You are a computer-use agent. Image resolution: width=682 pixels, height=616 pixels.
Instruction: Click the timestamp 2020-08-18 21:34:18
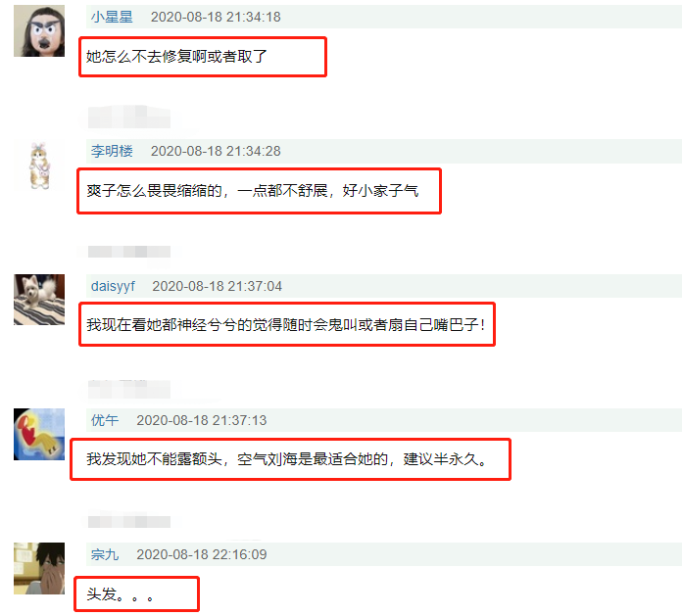tap(216, 17)
